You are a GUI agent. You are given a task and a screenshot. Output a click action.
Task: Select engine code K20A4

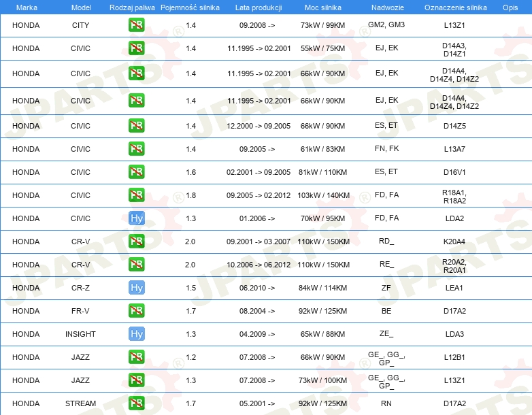(454, 242)
